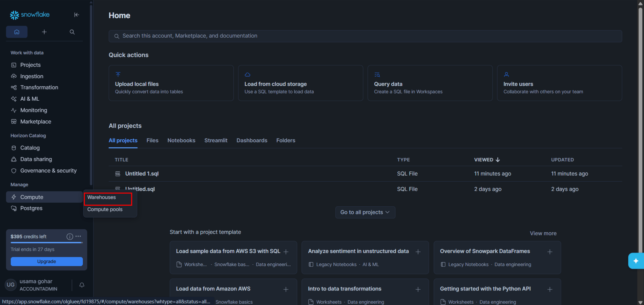Open notifications bell icon

point(82,285)
